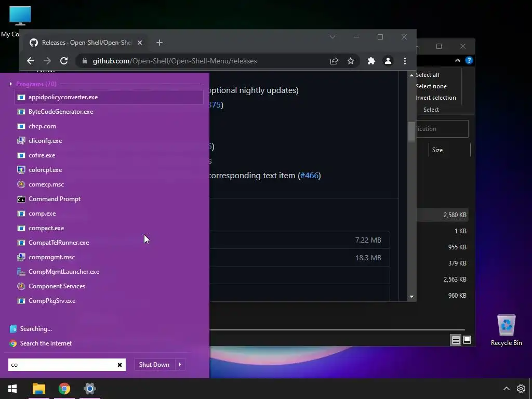Click the 7.22 MB asset row
The width and height of the screenshot is (532, 399).
(x=300, y=240)
